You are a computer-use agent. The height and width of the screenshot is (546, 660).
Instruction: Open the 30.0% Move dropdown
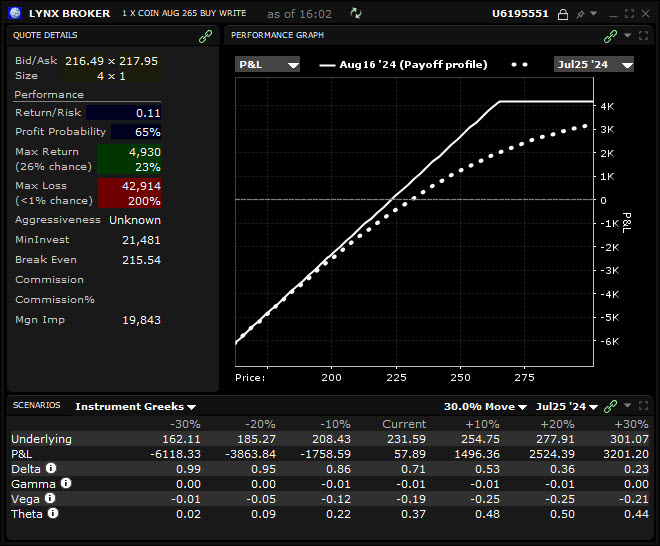point(484,407)
